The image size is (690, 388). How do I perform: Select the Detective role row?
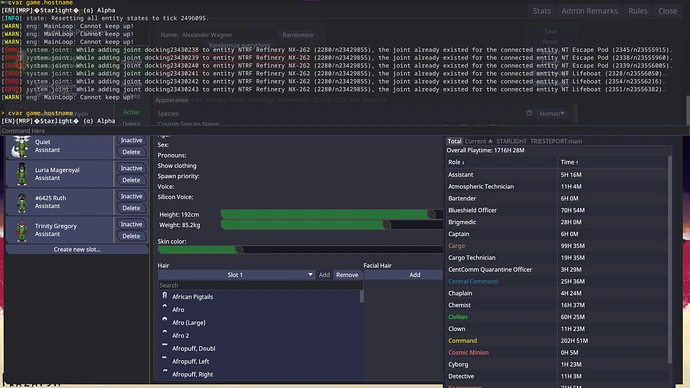coord(557,377)
